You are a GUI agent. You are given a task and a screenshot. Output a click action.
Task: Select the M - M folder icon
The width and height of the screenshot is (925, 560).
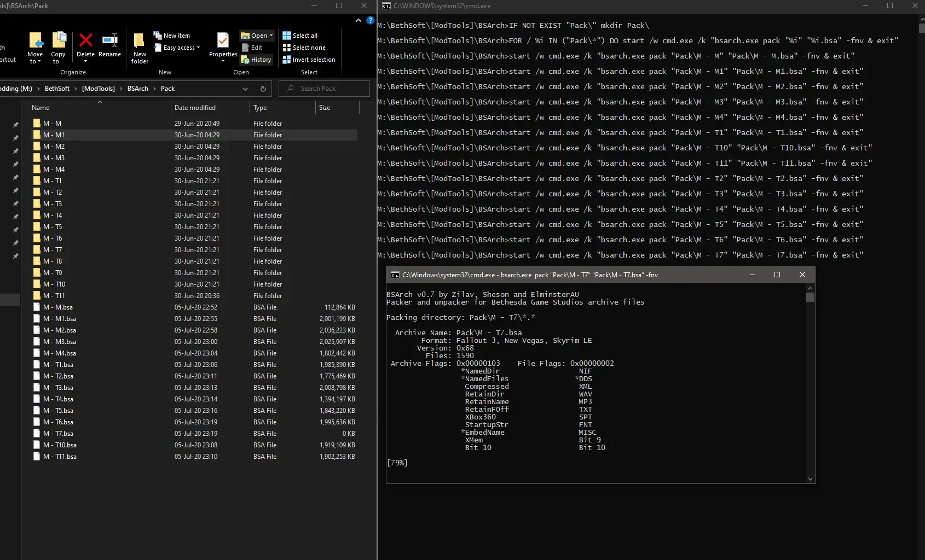[37, 124]
